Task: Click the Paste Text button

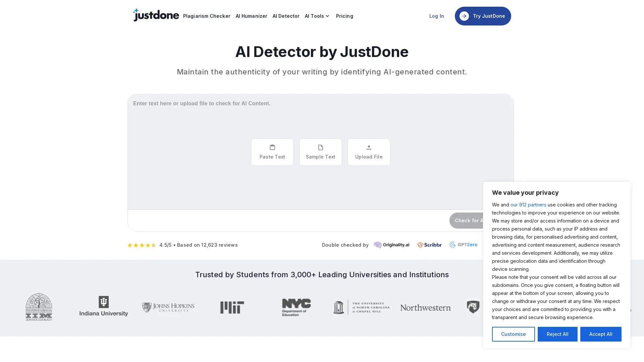Action: click(x=272, y=152)
